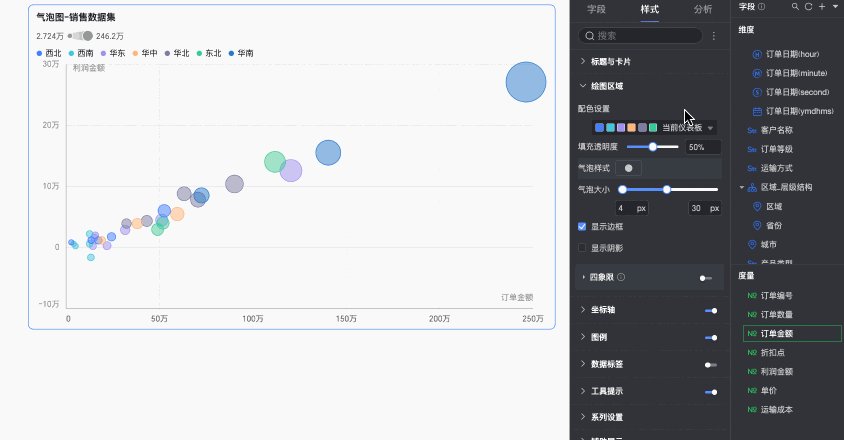Expand the 标题与卡片 section

click(605, 62)
